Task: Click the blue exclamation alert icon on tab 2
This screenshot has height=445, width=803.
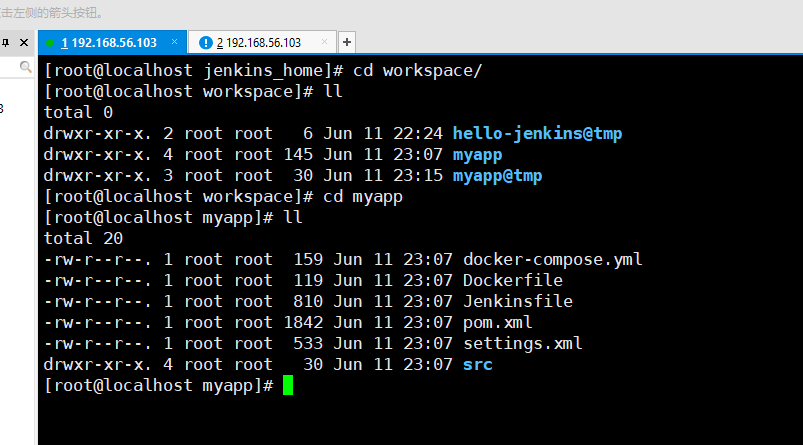Action: (x=205, y=43)
